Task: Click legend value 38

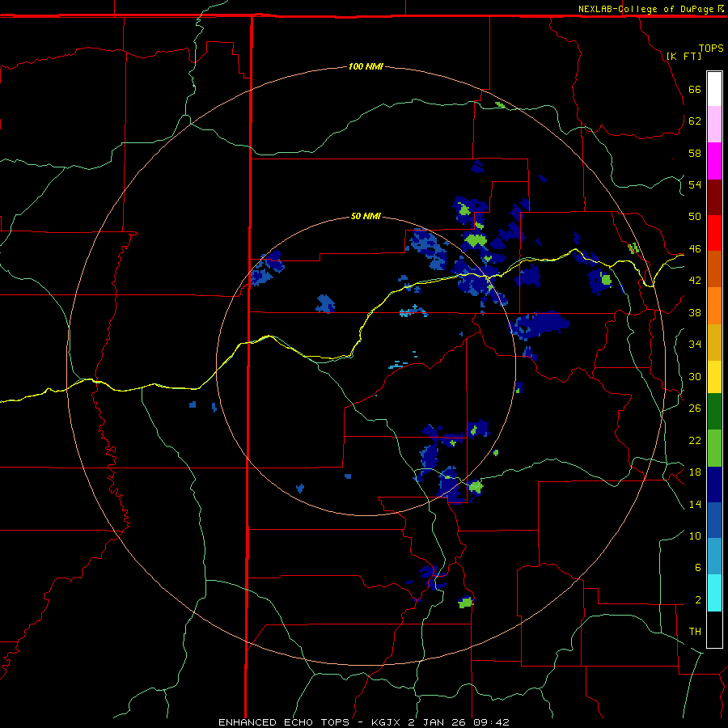Action: (x=695, y=312)
